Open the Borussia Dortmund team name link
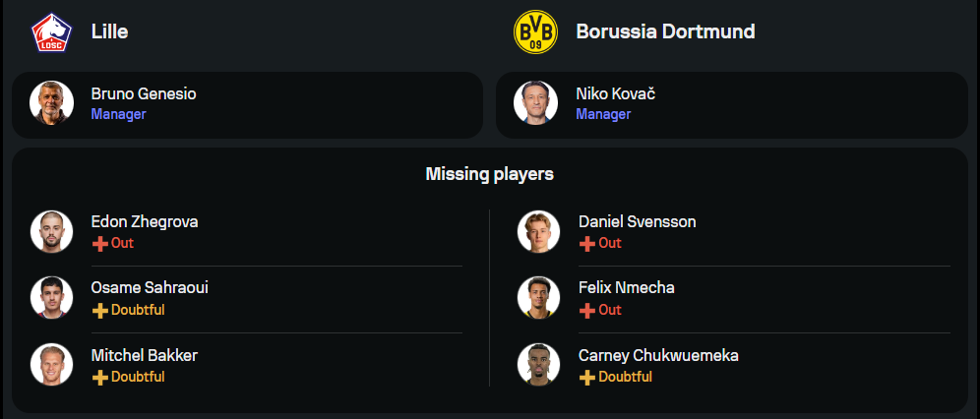 click(x=665, y=31)
